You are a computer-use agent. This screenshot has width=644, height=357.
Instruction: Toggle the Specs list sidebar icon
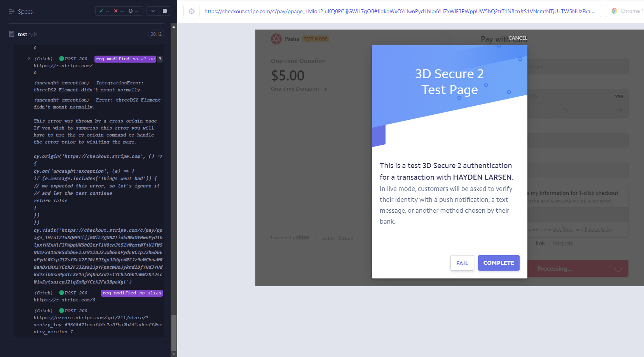[x=11, y=11]
